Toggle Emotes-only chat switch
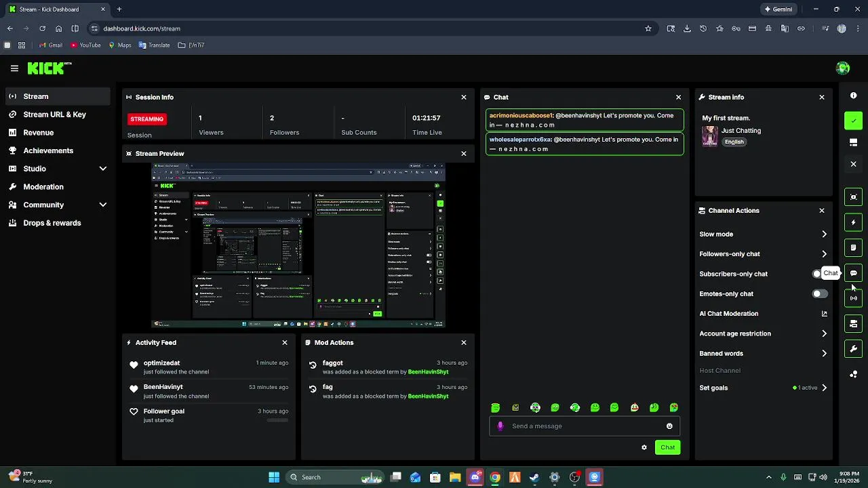868x488 pixels. tap(820, 294)
